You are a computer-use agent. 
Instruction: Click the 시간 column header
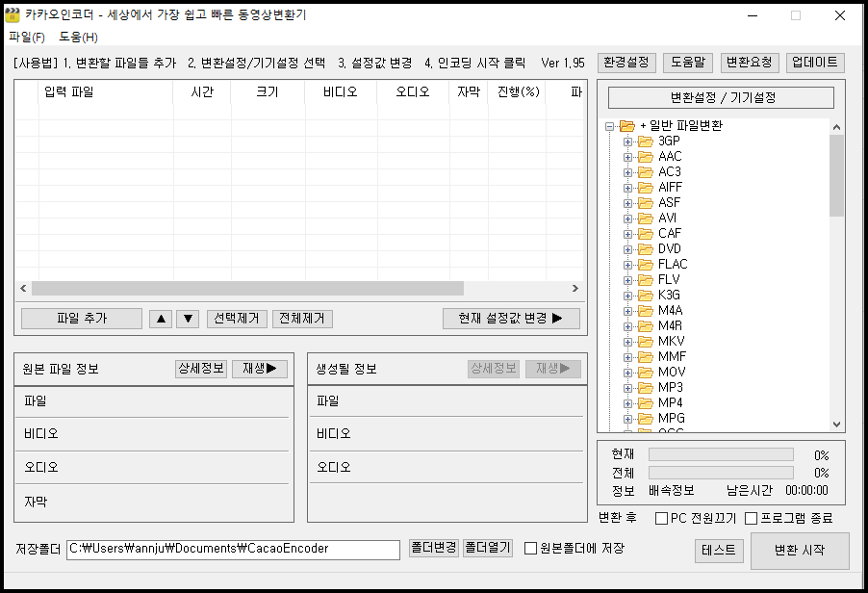click(202, 91)
